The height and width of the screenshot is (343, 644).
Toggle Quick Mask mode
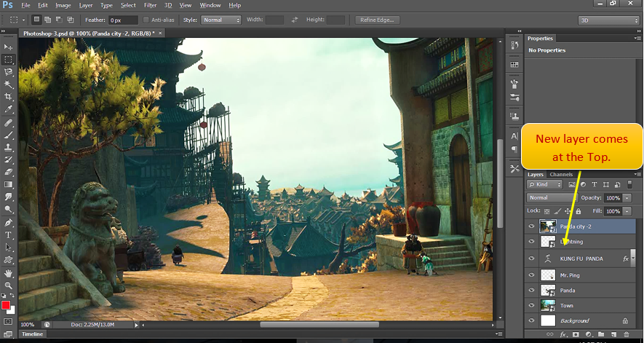8,322
